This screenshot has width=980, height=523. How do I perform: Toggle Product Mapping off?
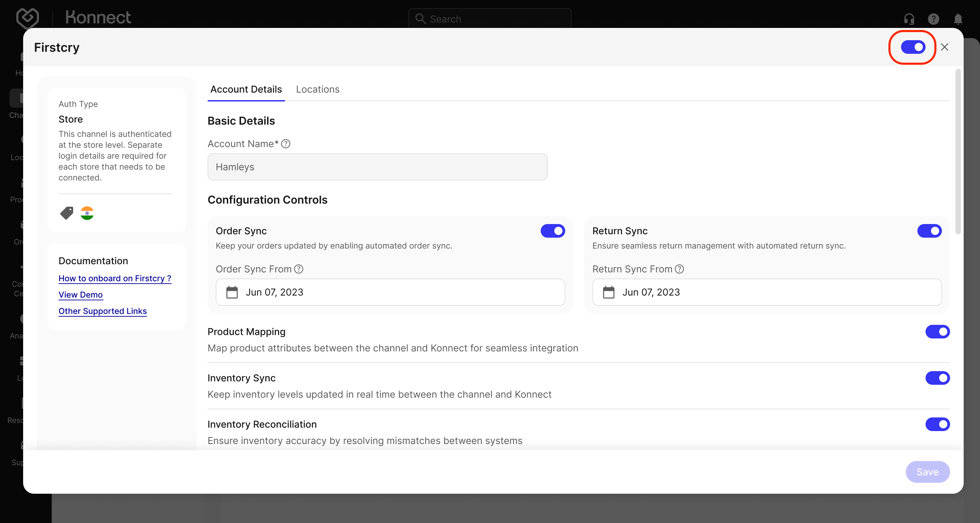coord(938,332)
